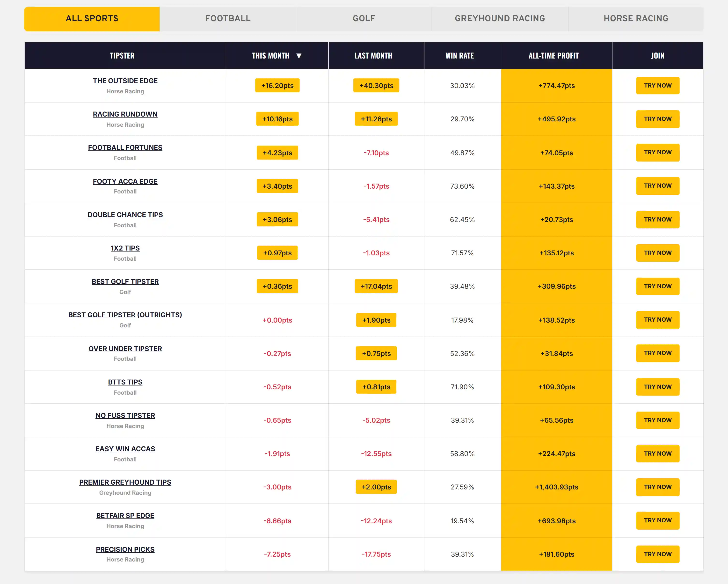This screenshot has width=728, height=584.
Task: Open 1X2 Tips tipster link
Action: tap(125, 248)
